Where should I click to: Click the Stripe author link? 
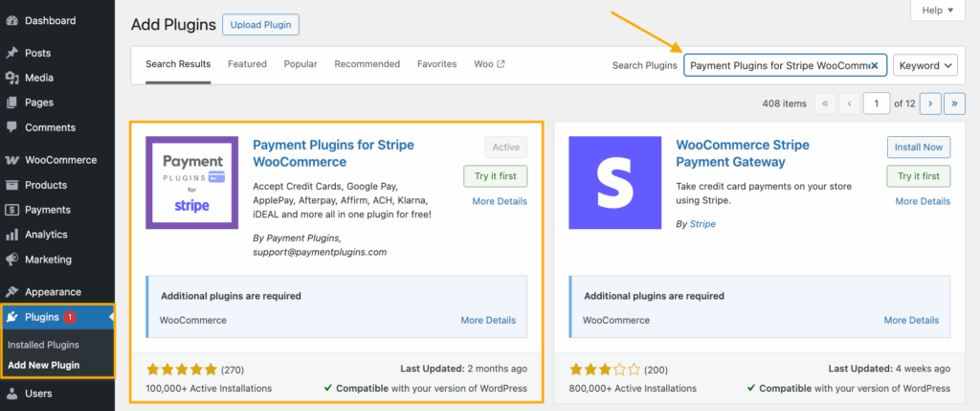[x=703, y=224]
